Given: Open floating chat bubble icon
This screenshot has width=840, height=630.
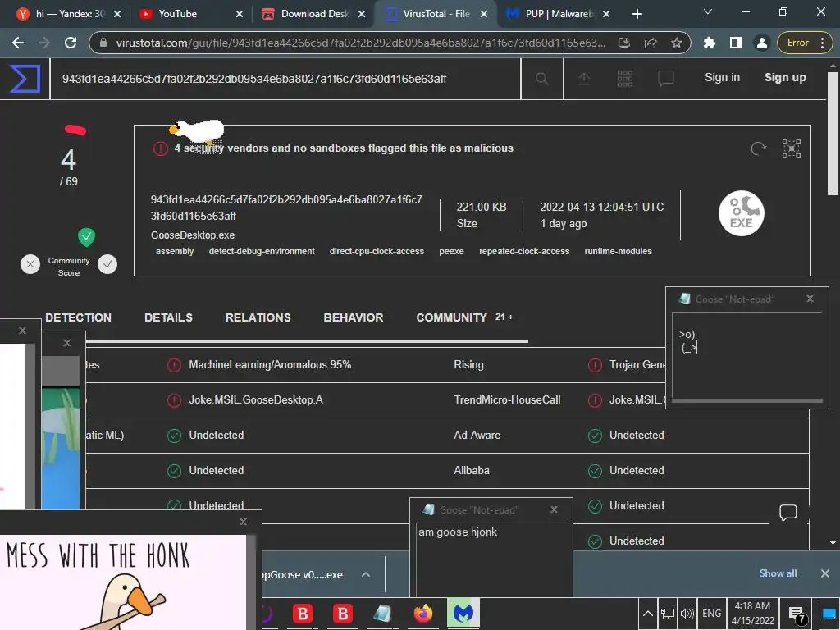Looking at the screenshot, I should point(788,513).
